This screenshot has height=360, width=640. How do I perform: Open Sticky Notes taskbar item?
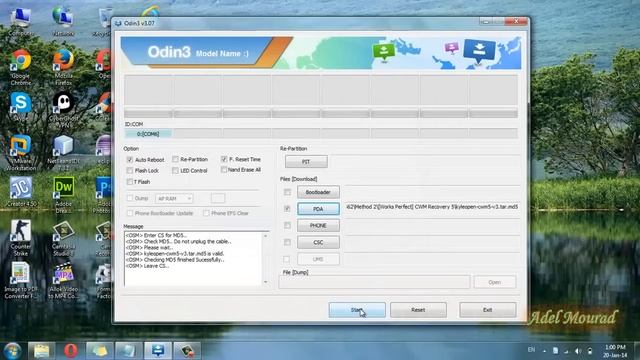point(100,351)
